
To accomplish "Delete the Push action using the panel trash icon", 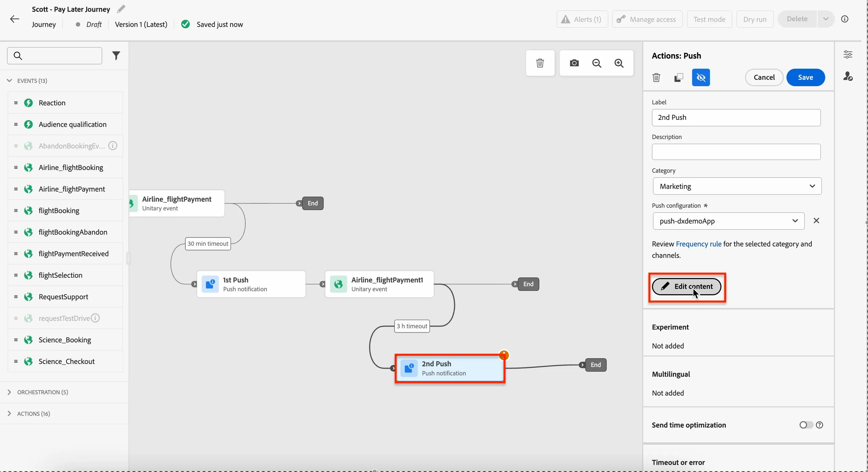I will tap(656, 77).
